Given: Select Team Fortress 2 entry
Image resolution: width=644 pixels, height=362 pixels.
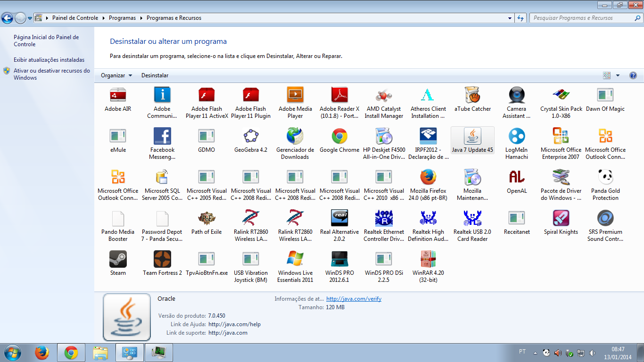Looking at the screenshot, I should click(x=162, y=263).
